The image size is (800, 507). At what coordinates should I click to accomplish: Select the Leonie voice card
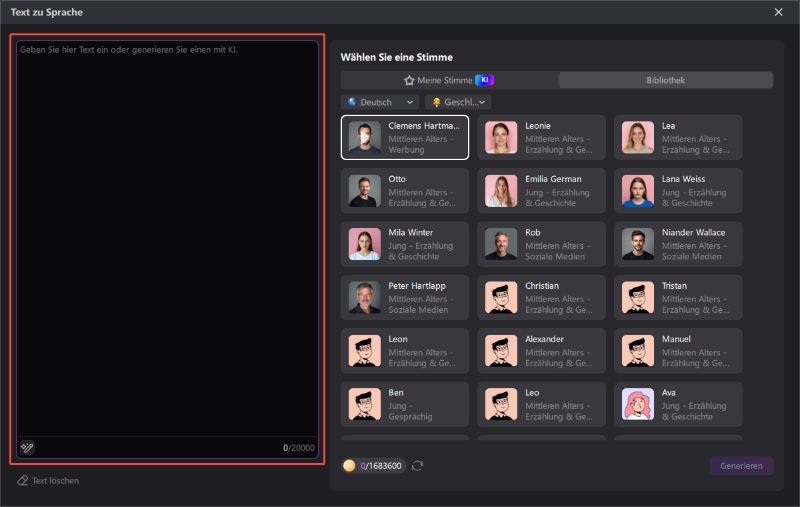click(x=541, y=137)
